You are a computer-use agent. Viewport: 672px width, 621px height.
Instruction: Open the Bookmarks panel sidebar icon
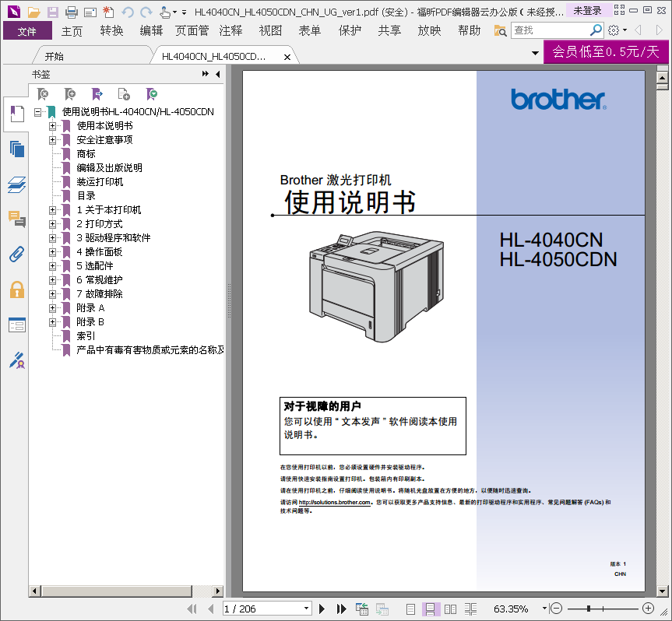[x=17, y=114]
